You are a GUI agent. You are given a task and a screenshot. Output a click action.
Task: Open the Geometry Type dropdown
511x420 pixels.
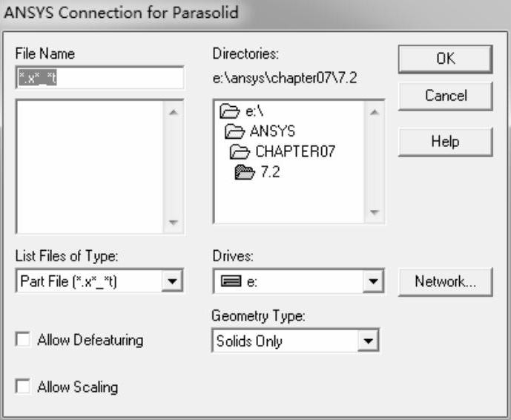[366, 342]
